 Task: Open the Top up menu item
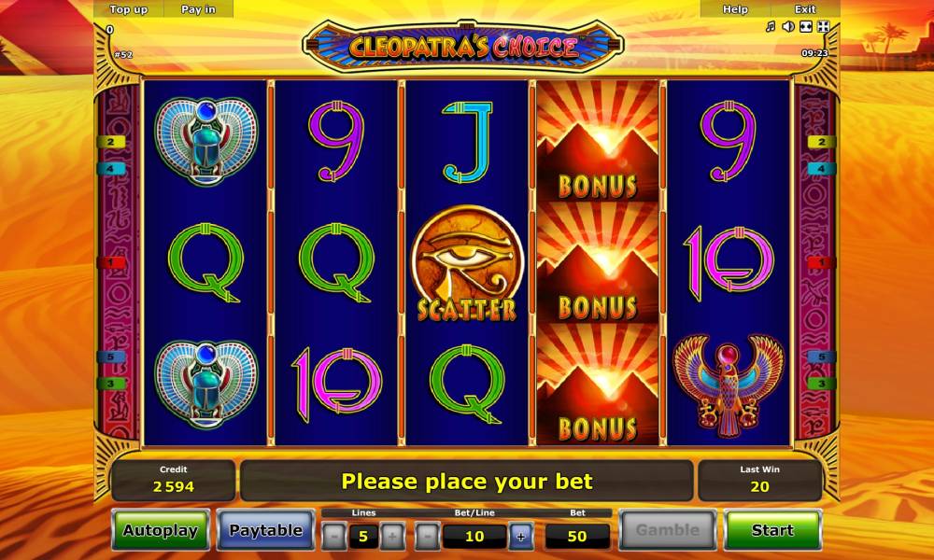coord(128,9)
